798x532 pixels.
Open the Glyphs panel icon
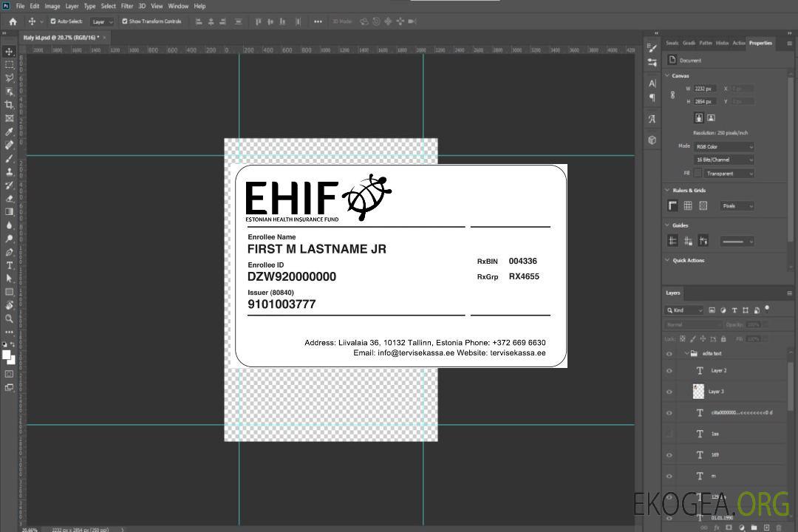pos(652,119)
